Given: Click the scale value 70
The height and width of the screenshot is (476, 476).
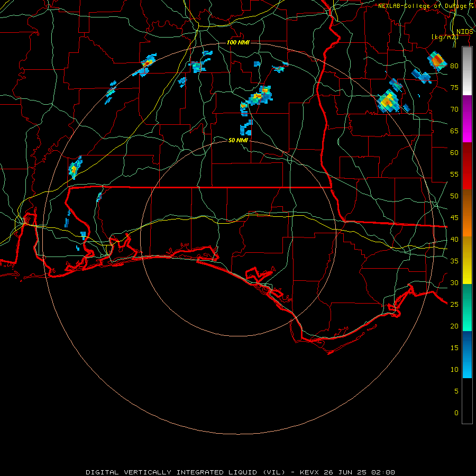Looking at the screenshot, I should click(454, 109).
